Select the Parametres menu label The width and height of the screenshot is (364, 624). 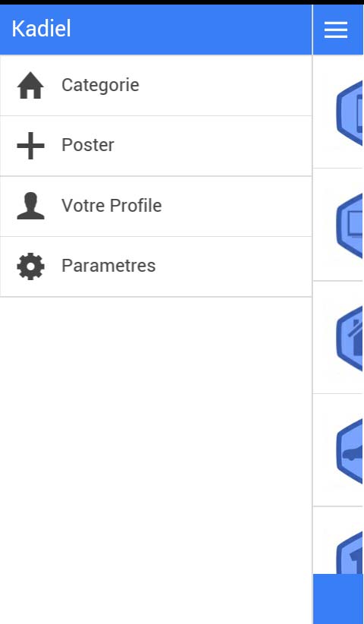(108, 266)
